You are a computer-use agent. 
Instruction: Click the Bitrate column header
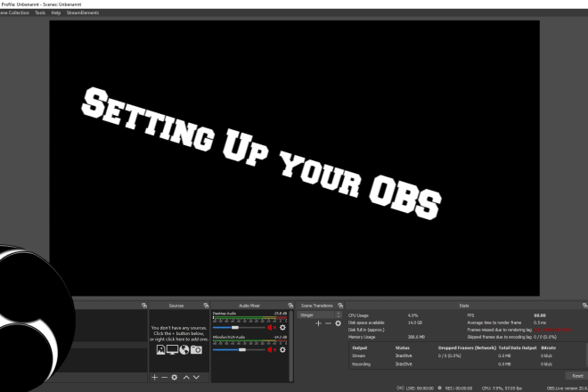coord(548,347)
